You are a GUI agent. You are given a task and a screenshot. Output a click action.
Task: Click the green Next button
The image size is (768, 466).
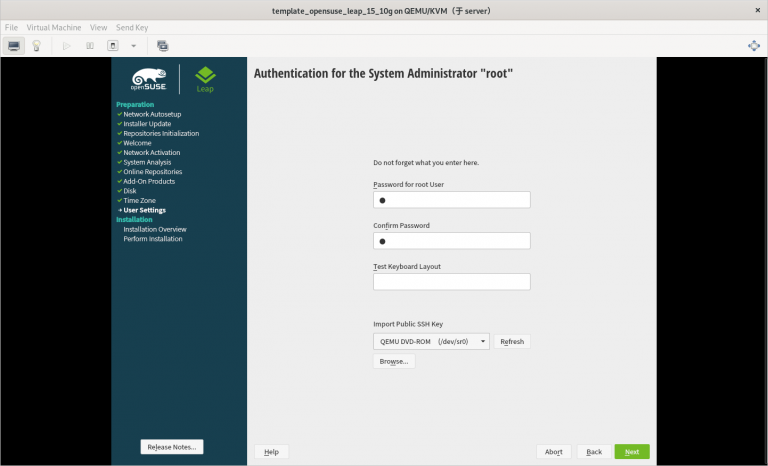click(632, 452)
